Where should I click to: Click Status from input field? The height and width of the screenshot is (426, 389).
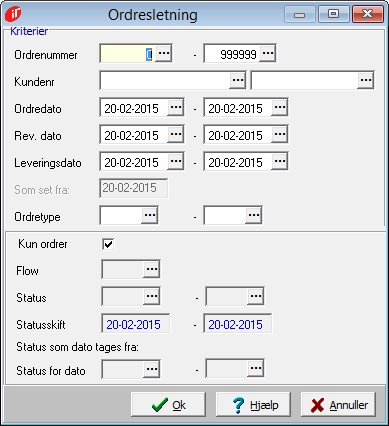pyautogui.click(x=123, y=296)
